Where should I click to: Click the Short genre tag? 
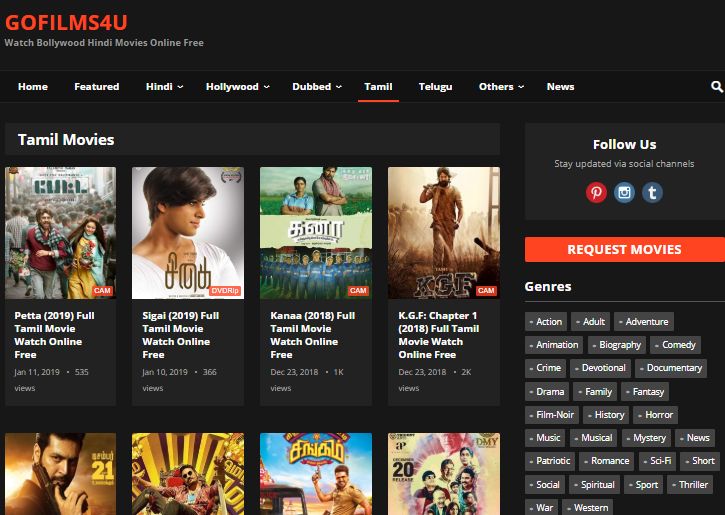pyautogui.click(x=700, y=461)
